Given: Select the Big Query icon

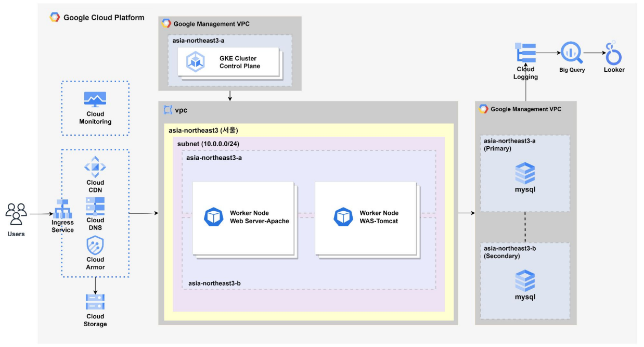Looking at the screenshot, I should [x=571, y=53].
